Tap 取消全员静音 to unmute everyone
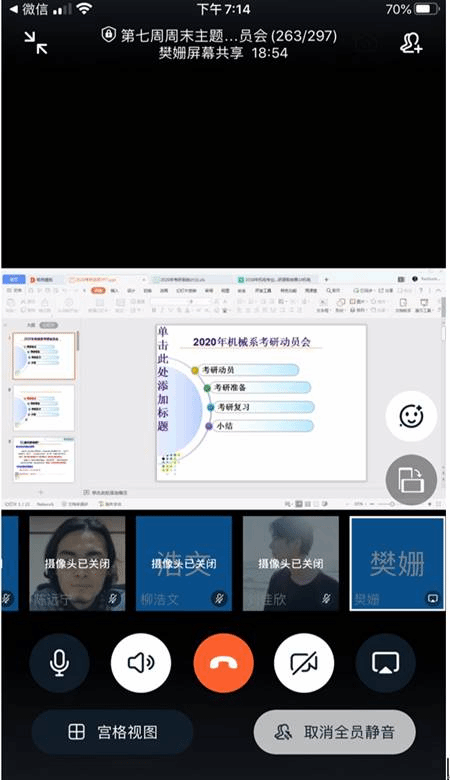The image size is (450, 780). point(335,732)
